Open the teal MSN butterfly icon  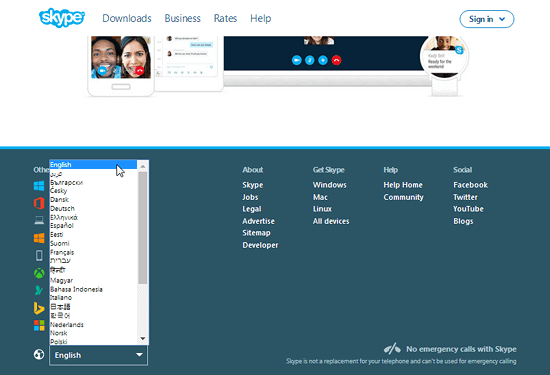(39, 290)
